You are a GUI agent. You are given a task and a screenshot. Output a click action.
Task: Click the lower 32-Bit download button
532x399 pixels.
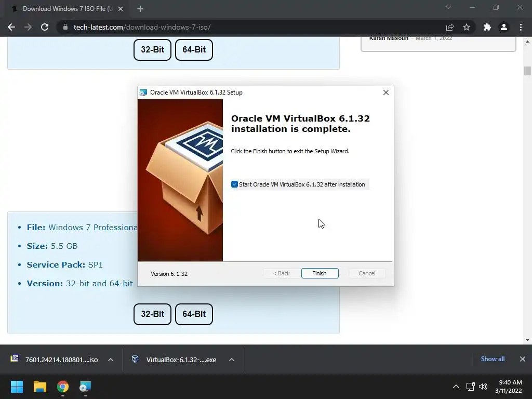coord(152,314)
